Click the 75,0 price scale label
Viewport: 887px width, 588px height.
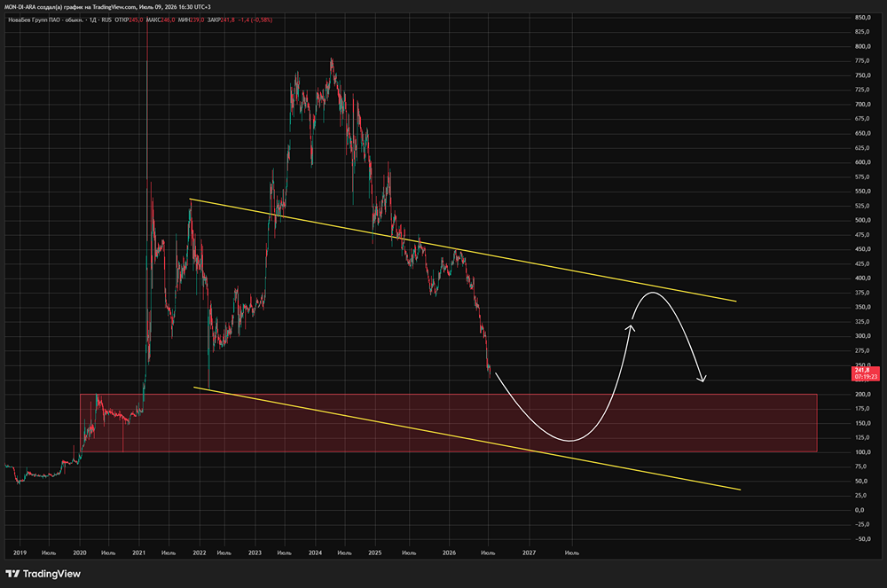coord(861,466)
